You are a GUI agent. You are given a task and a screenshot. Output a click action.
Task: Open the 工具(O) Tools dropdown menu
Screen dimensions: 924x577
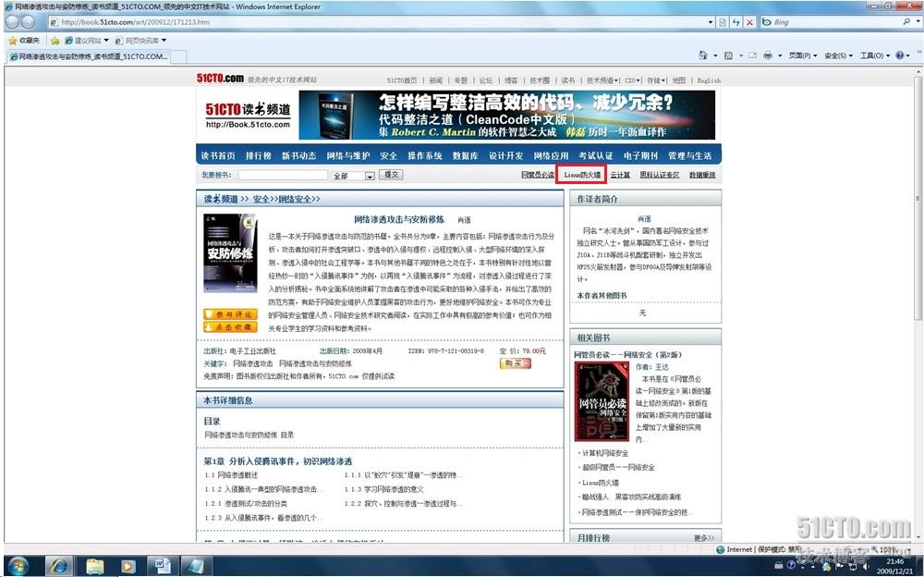[874, 55]
